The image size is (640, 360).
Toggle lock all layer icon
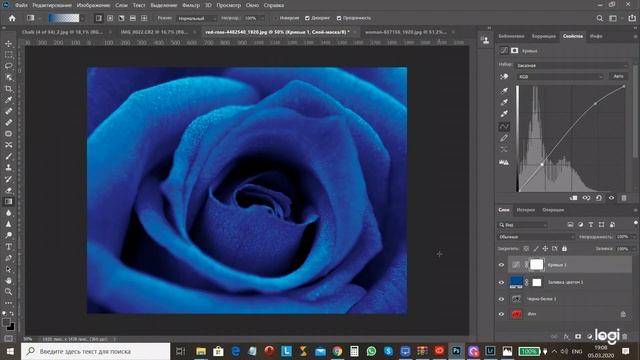tap(564, 249)
